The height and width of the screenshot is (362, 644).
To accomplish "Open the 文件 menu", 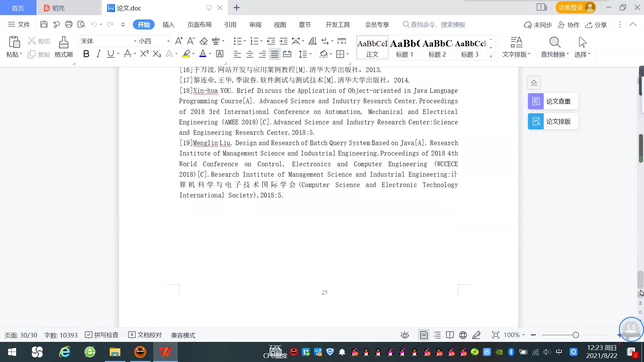I will tap(19, 24).
